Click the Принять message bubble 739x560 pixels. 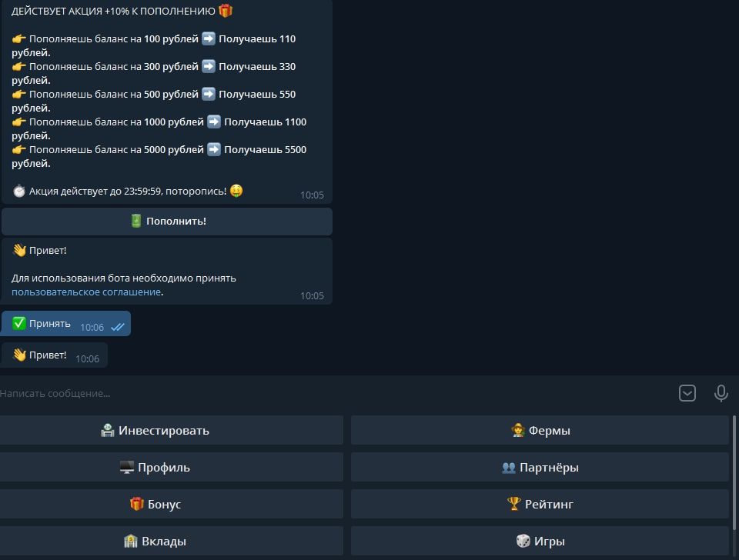(x=46, y=323)
